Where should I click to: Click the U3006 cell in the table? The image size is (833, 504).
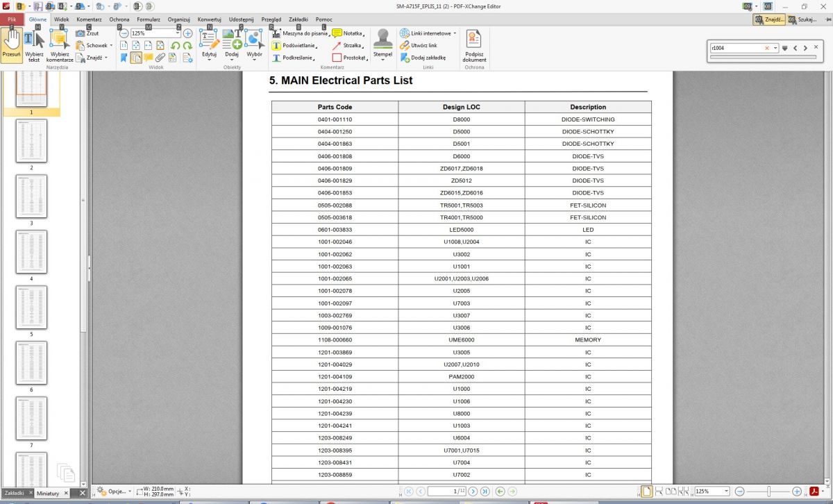click(x=462, y=328)
